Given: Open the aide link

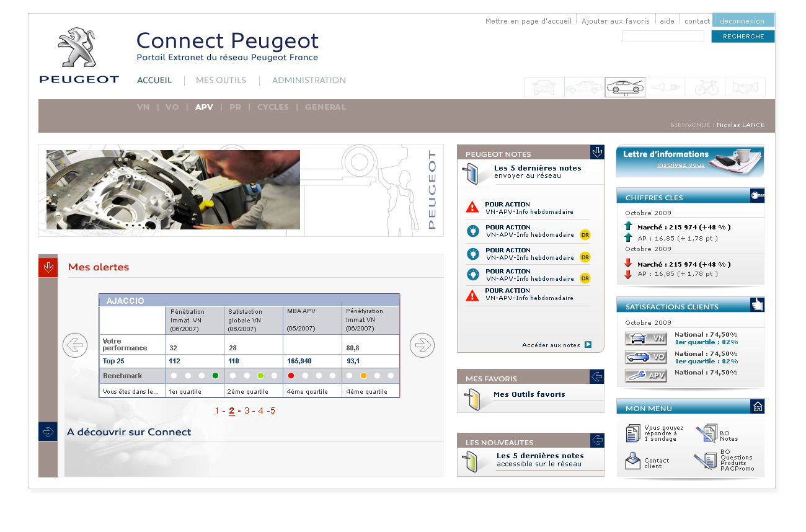Looking at the screenshot, I should [x=667, y=21].
